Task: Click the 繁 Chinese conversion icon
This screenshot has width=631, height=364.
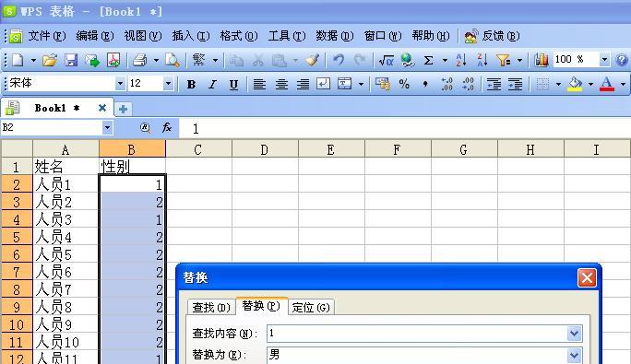Action: (198, 60)
